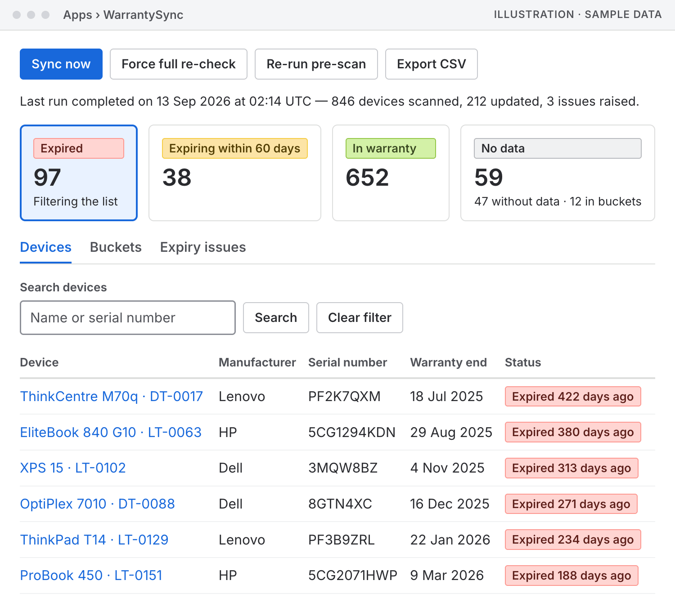Select serial number 5CG1294KDN
Viewport: 675px width, 616px height.
[352, 433]
